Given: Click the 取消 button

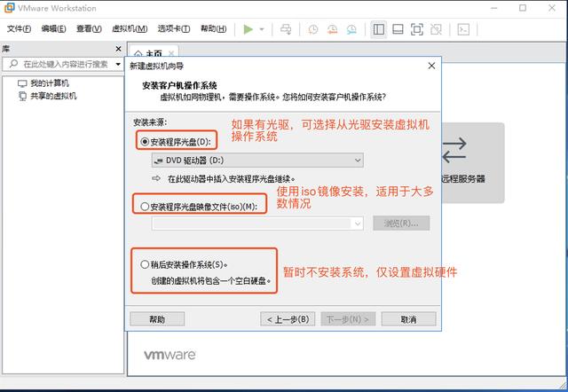Looking at the screenshot, I should coord(408,319).
